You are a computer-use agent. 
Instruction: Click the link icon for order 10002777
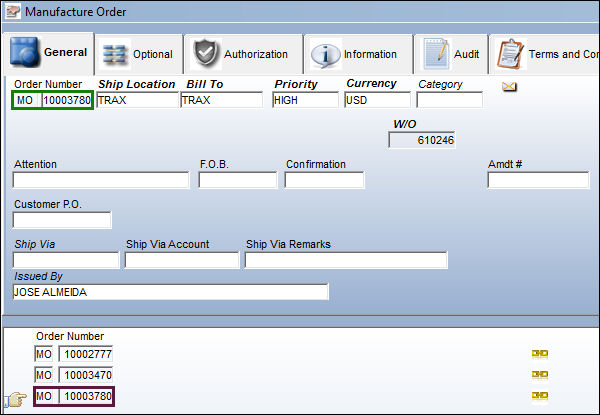[540, 354]
